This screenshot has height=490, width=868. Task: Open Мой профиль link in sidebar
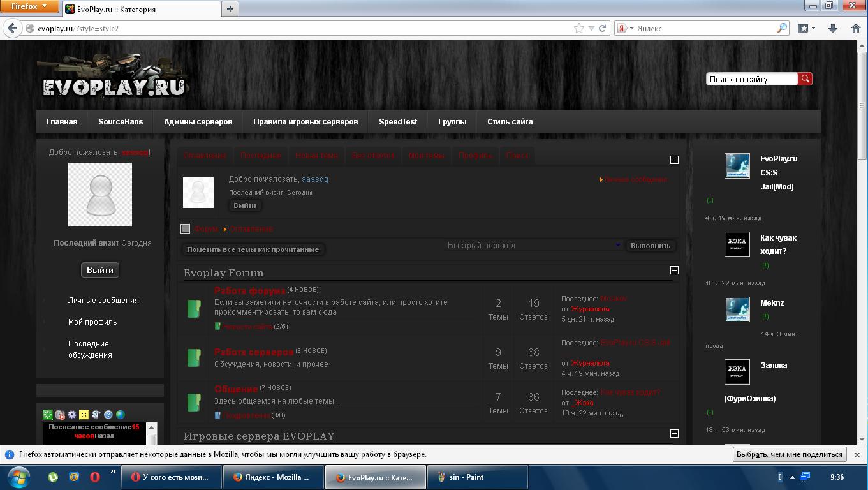[92, 322]
